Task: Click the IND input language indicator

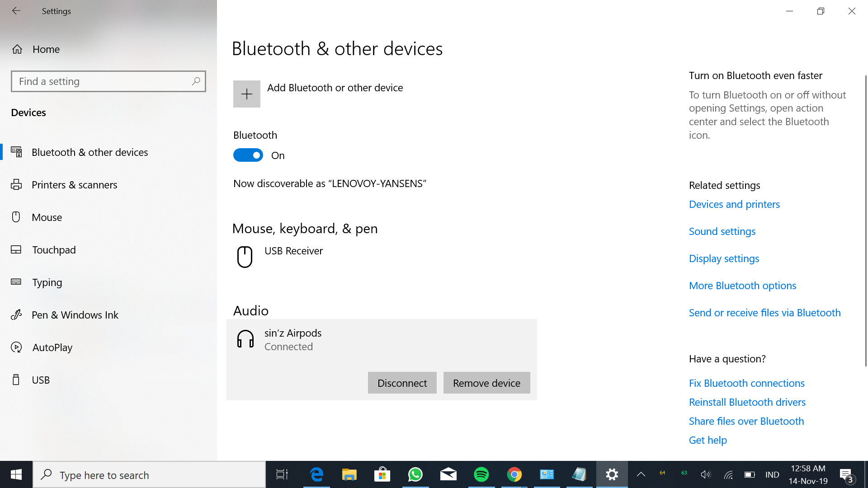Action: (x=772, y=474)
